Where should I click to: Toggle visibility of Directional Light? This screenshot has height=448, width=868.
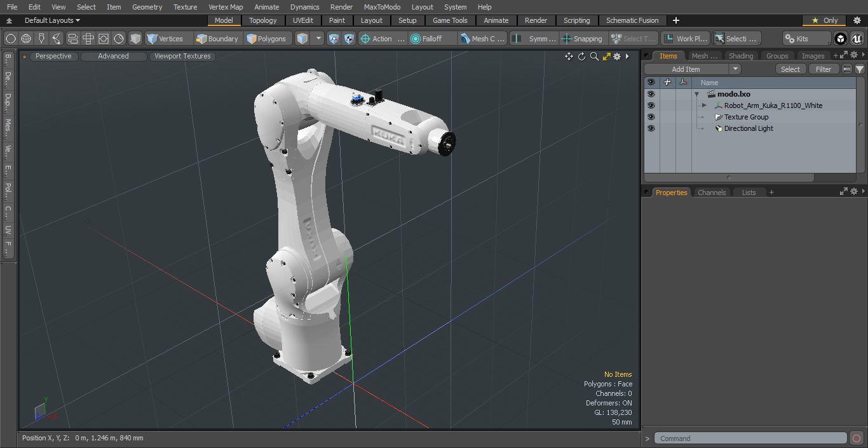[x=651, y=128]
